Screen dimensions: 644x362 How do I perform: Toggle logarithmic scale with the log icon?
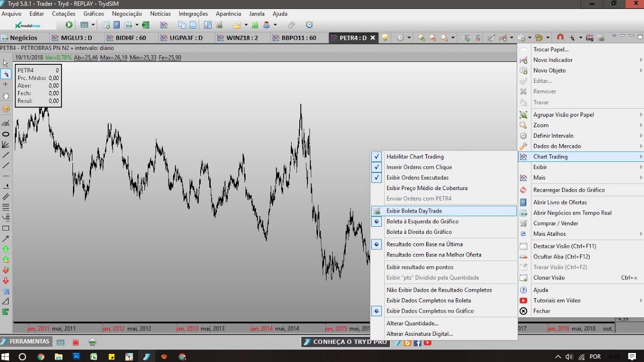(589, 38)
